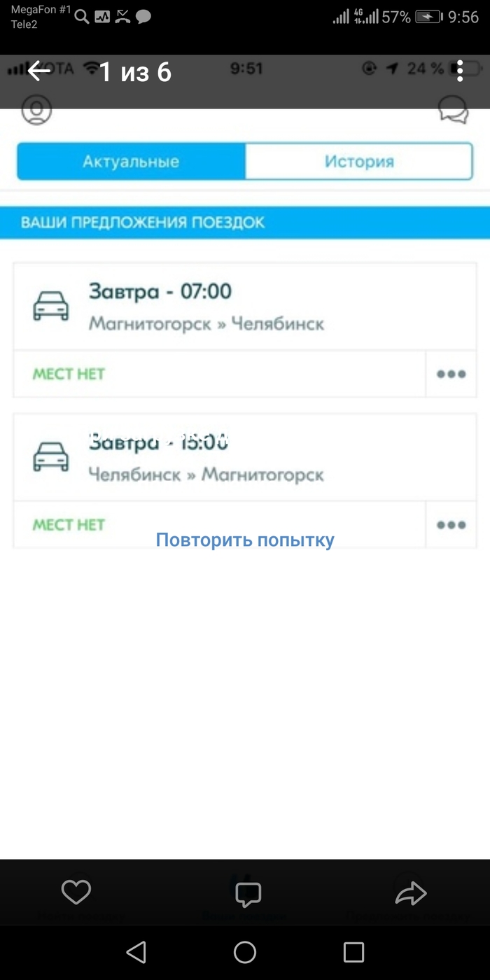Expand options for the Магнитогорск » Челябинск trip
This screenshot has width=490, height=980.
tap(451, 374)
